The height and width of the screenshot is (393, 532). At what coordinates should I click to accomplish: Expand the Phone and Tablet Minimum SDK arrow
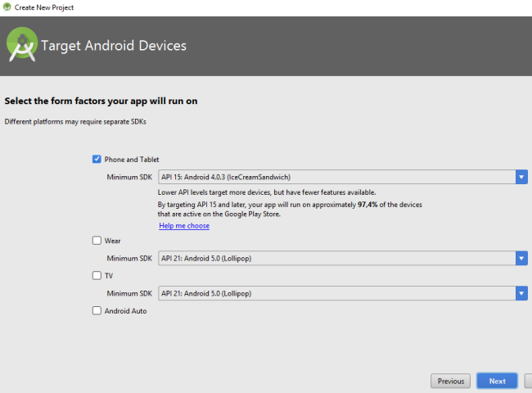coord(521,177)
